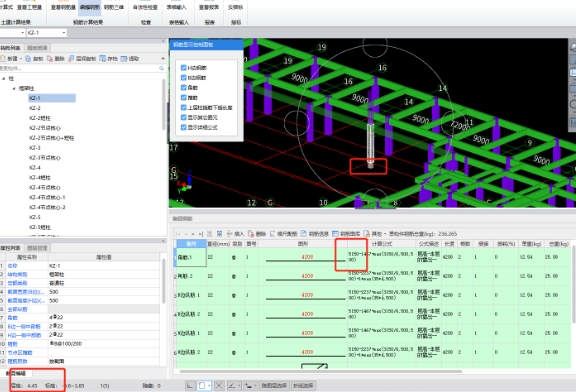Click the 钢筋三维 ribbon button

[x=114, y=7]
